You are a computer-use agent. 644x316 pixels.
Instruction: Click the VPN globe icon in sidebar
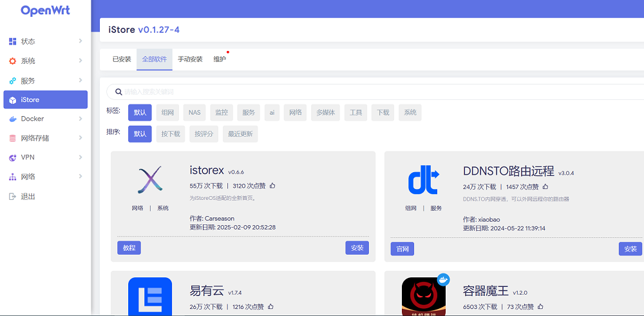pyautogui.click(x=13, y=157)
